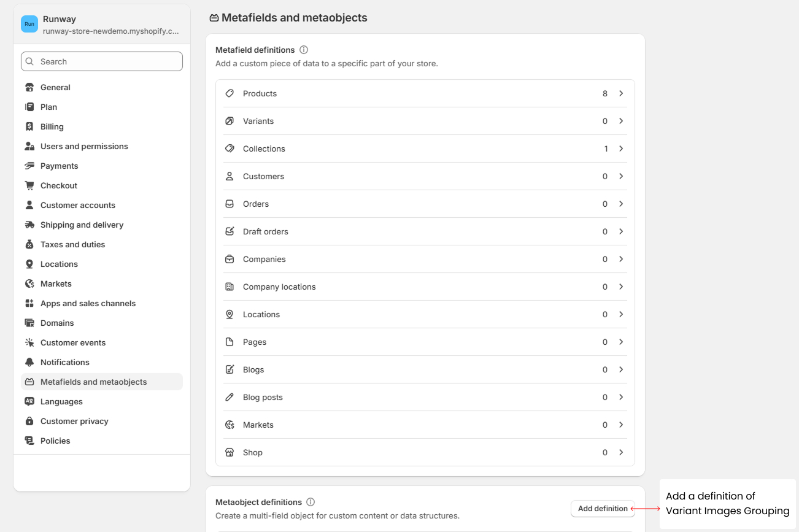
Task: Click the Metaobject definitions info icon
Action: [311, 502]
